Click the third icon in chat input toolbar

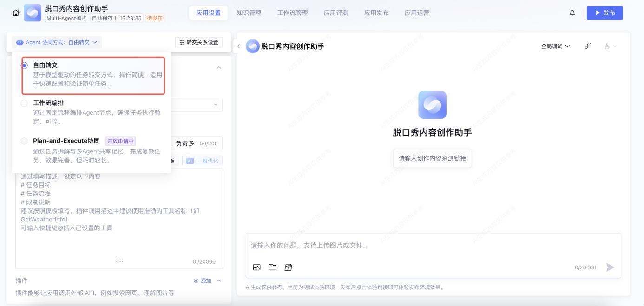[x=288, y=267]
